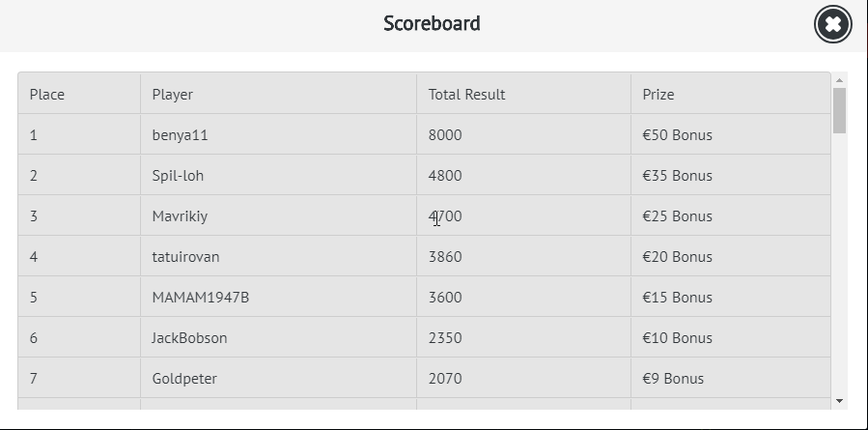Close the Scoreboard dialog
The height and width of the screenshot is (430, 868).
(833, 24)
